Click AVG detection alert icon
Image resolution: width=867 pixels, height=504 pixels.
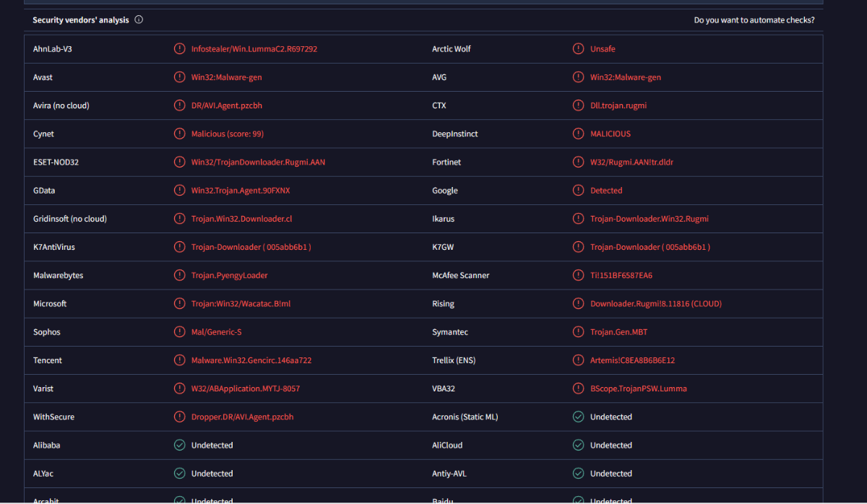coord(578,77)
